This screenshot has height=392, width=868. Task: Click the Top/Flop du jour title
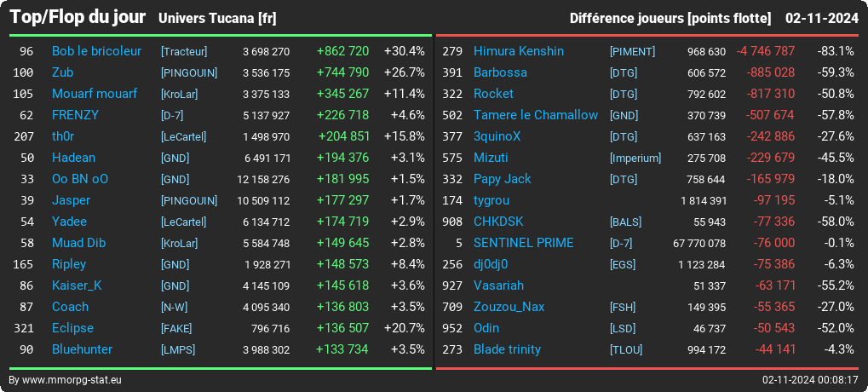point(78,17)
